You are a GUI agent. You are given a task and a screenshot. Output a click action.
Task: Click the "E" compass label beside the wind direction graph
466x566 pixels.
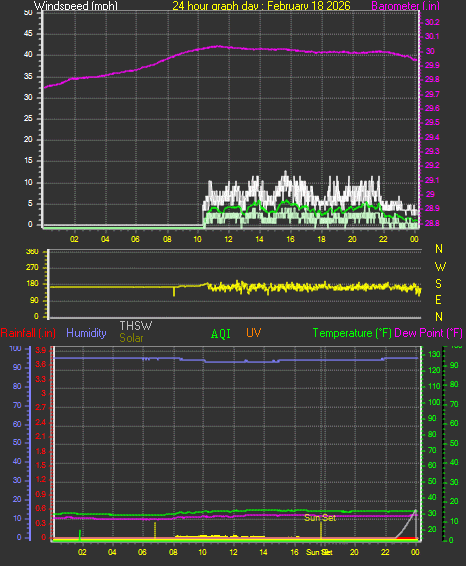point(439,300)
